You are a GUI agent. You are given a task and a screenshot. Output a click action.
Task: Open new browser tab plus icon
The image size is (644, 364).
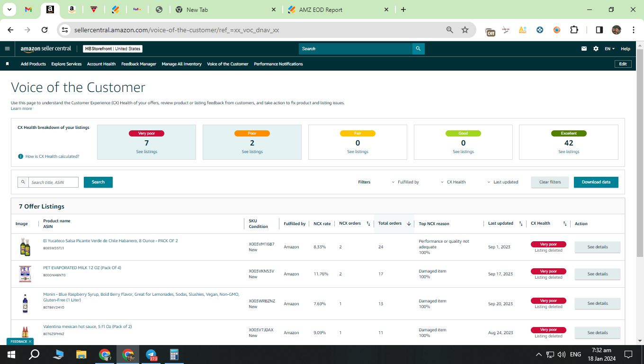tap(403, 9)
